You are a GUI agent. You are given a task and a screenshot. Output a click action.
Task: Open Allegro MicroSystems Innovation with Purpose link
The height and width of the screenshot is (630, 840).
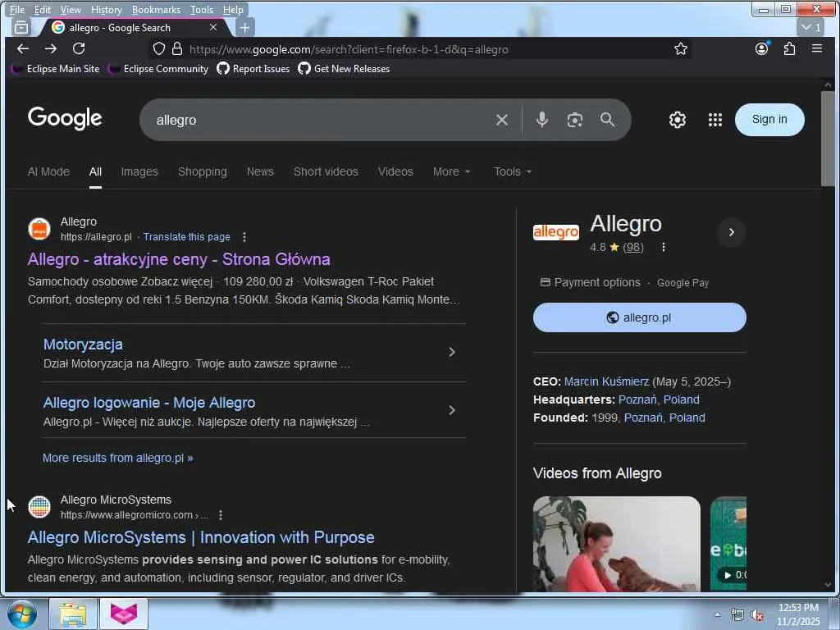pyautogui.click(x=201, y=537)
